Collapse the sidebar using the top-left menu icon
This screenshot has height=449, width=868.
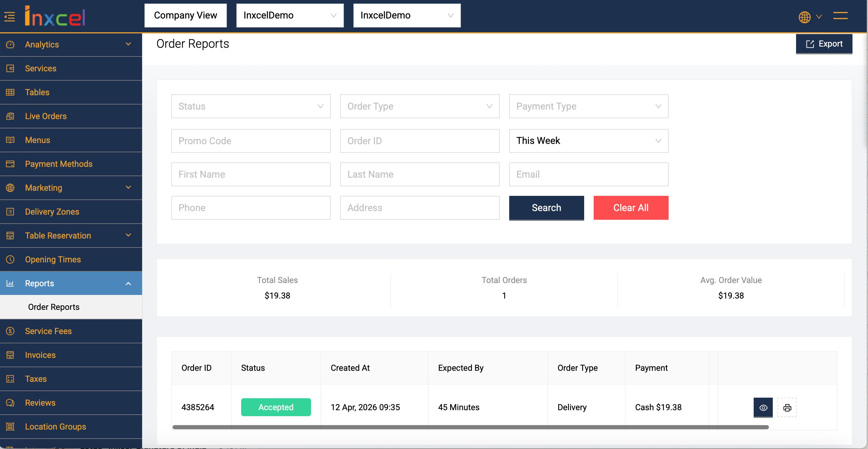pyautogui.click(x=10, y=16)
